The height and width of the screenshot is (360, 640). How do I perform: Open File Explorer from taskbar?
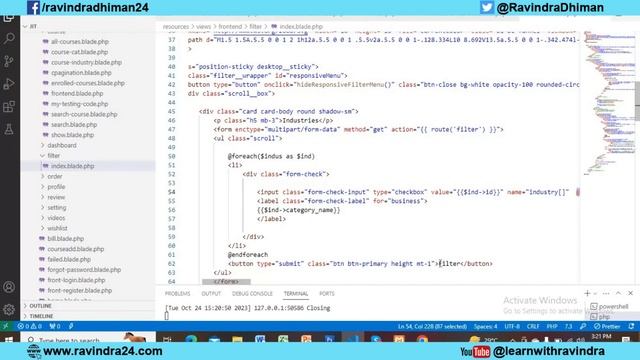click(x=237, y=339)
